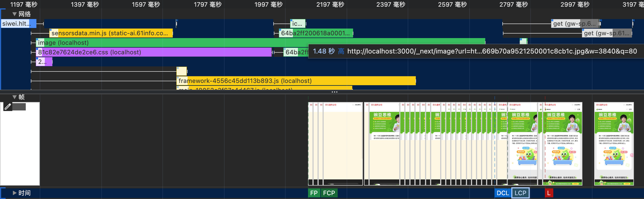644x199 pixels.
Task: Select the FCP timing marker
Action: (329, 193)
